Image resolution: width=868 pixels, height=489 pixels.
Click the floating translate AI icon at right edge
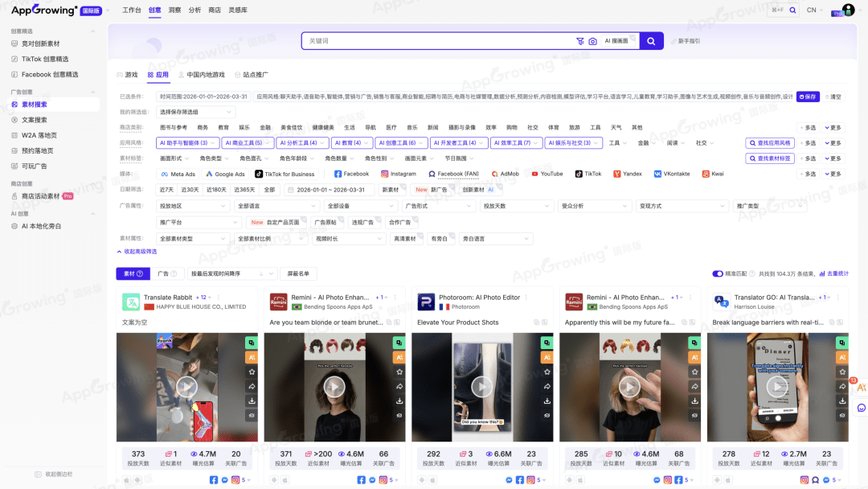(x=861, y=387)
